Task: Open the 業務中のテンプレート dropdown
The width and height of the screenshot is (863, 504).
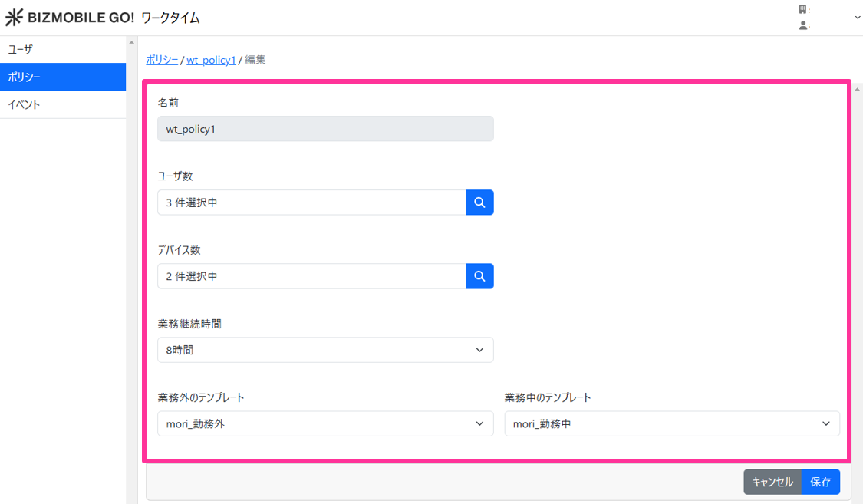Action: tap(671, 423)
